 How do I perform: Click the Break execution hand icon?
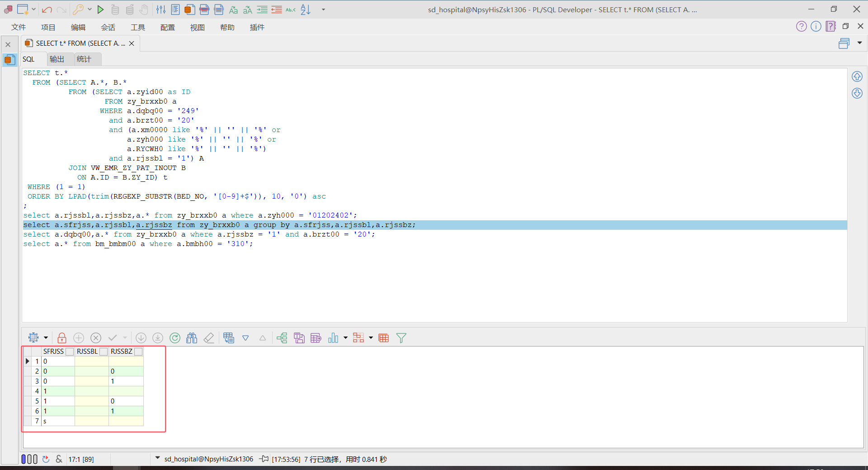coord(144,9)
